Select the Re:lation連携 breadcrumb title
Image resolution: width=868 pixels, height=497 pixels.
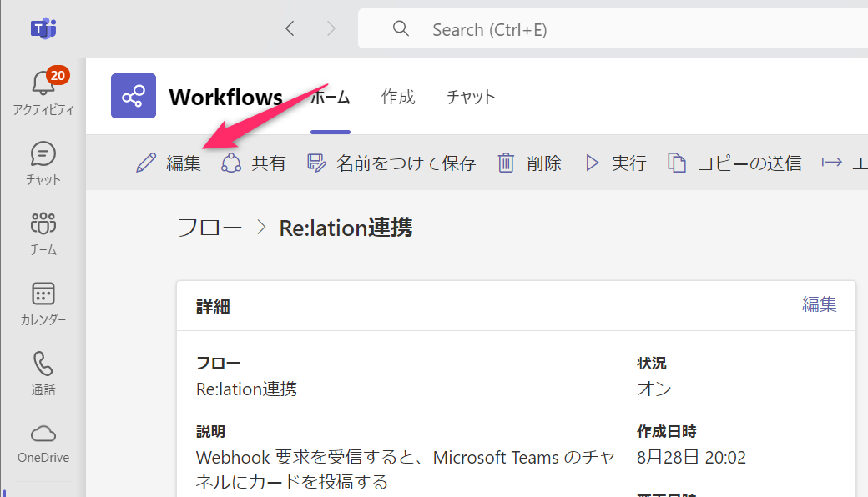[x=346, y=228]
